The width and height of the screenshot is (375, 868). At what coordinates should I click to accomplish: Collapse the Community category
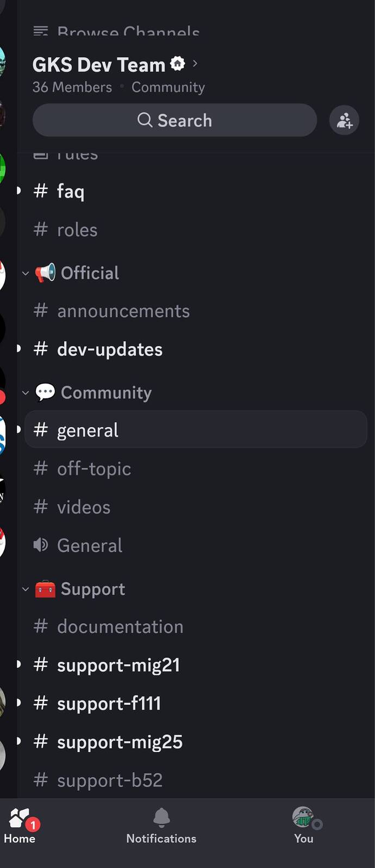[26, 393]
